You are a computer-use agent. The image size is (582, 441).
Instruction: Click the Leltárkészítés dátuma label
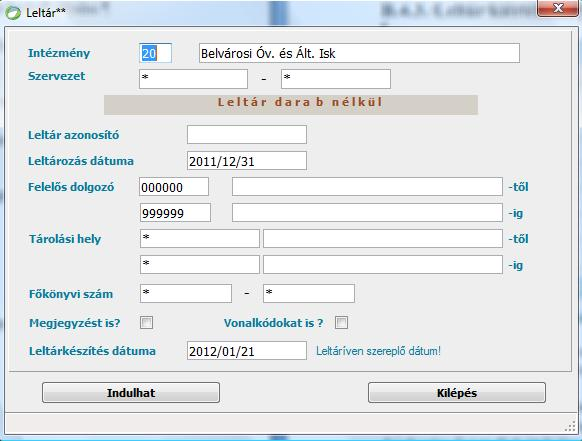click(92, 351)
